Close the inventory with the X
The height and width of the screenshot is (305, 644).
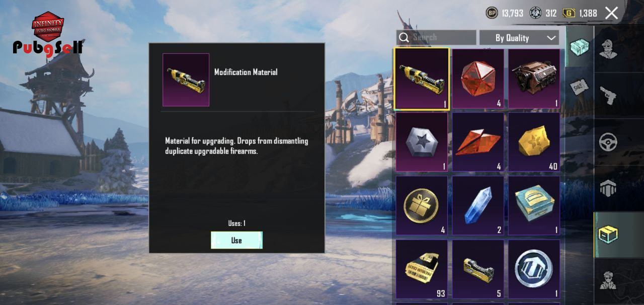coord(611,13)
